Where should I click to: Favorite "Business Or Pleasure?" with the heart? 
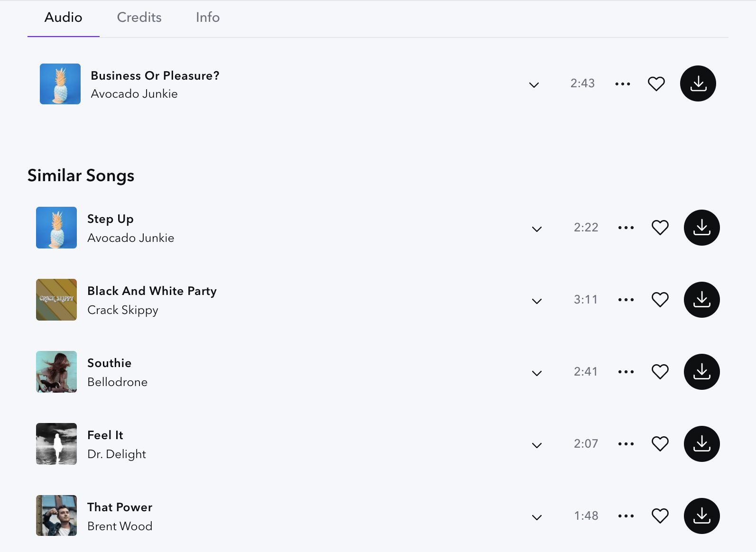[x=656, y=83]
